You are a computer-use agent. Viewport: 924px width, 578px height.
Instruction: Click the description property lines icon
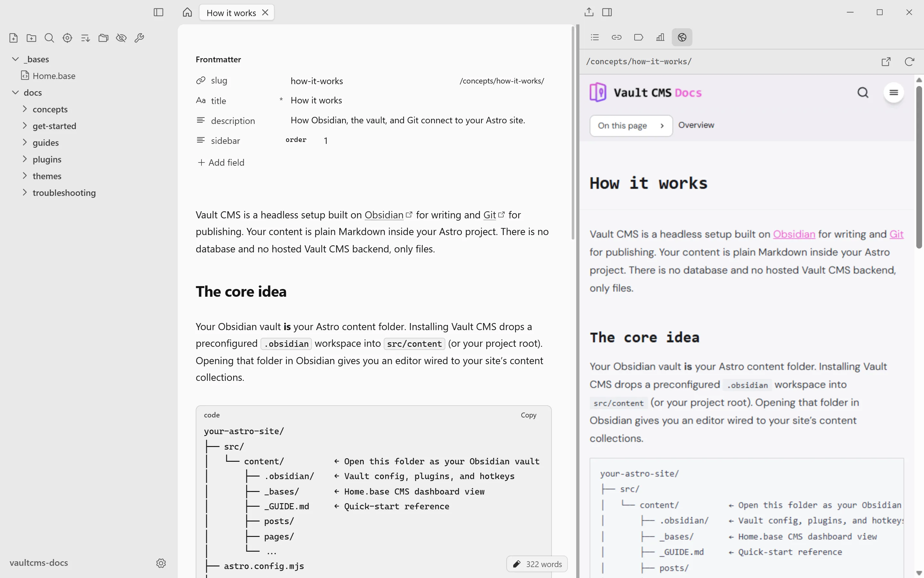coord(201,120)
